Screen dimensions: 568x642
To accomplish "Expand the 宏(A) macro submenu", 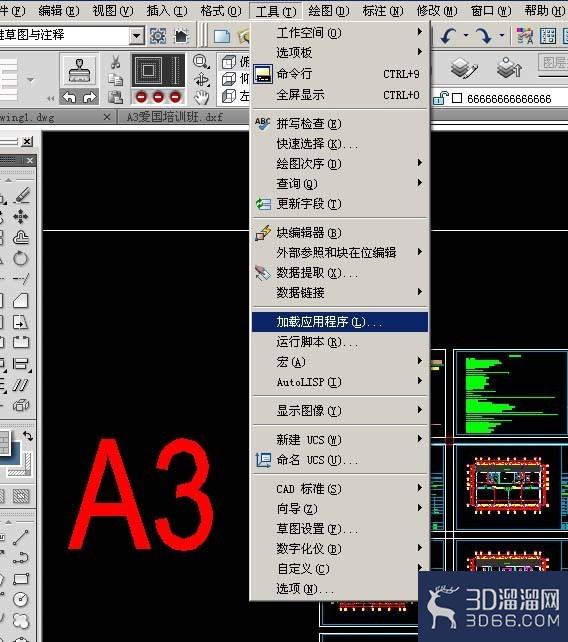I will 340,362.
